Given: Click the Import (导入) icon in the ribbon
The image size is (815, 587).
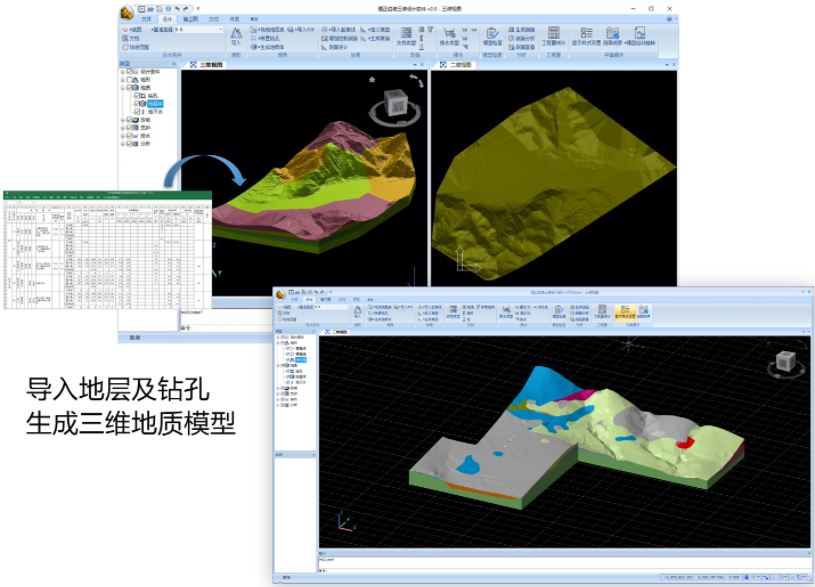Looking at the screenshot, I should tap(236, 37).
